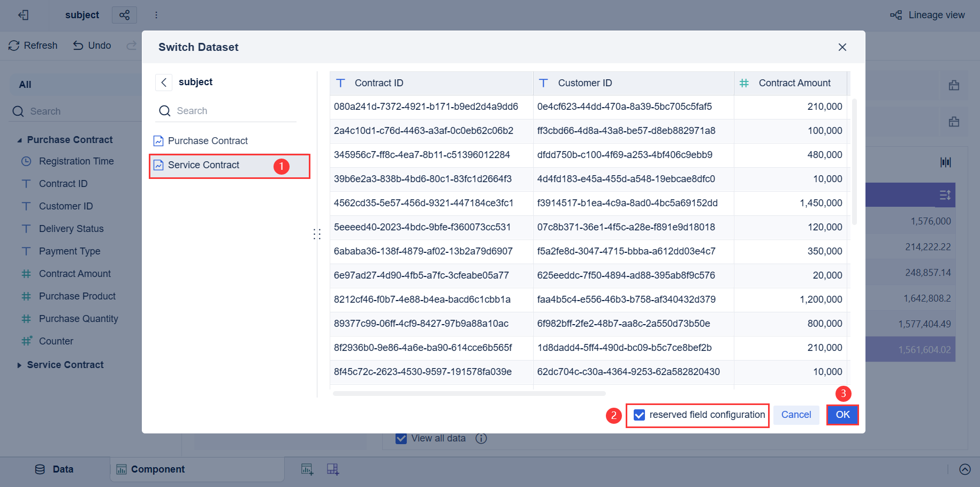Collapse the Purchase Contract field list
980x487 pixels.
(19, 139)
